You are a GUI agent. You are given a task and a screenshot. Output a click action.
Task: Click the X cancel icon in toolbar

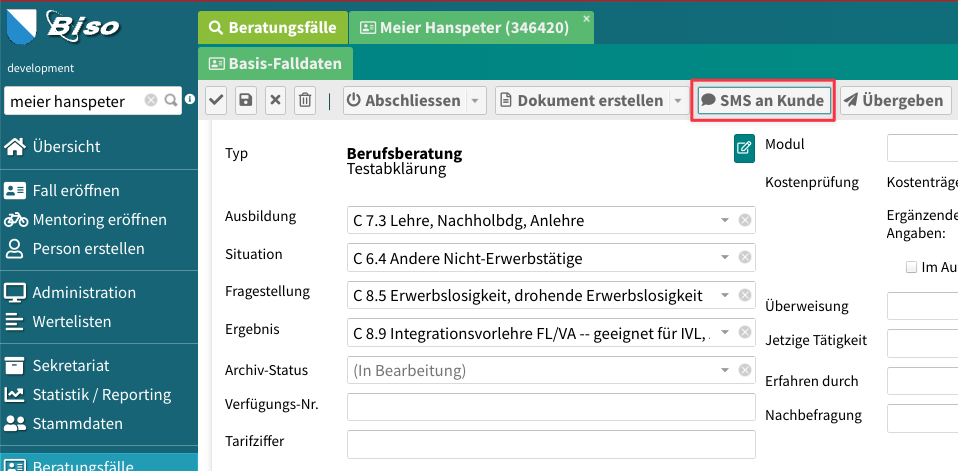[x=276, y=101]
